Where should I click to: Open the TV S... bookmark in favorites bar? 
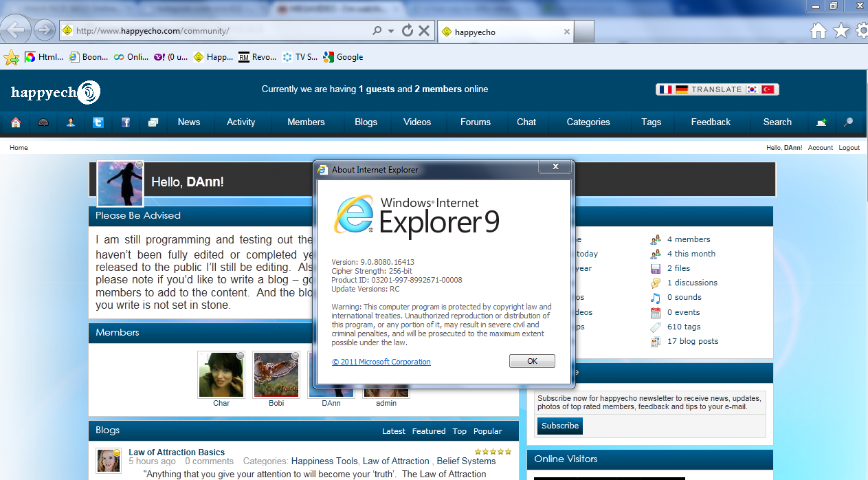click(300, 57)
